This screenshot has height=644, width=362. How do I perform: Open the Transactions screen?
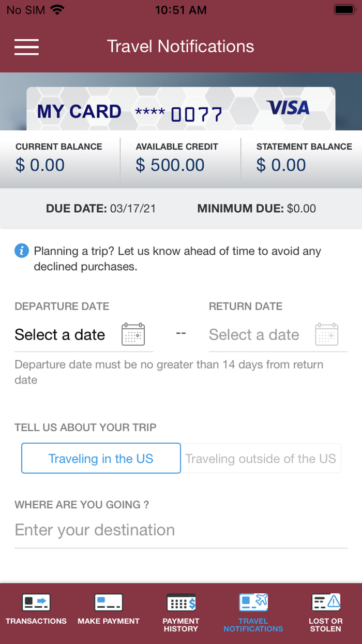click(x=36, y=611)
